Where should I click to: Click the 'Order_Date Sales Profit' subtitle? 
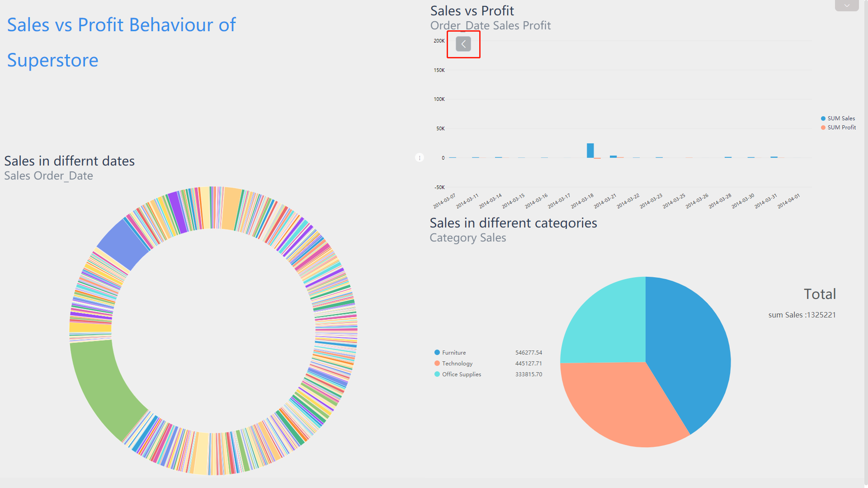pyautogui.click(x=491, y=25)
